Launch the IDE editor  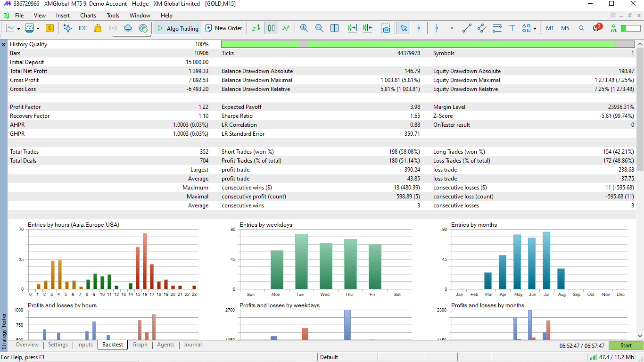(83, 28)
